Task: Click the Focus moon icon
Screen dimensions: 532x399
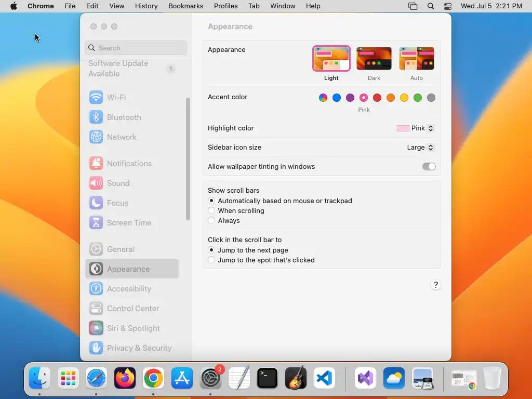Action: tap(96, 203)
